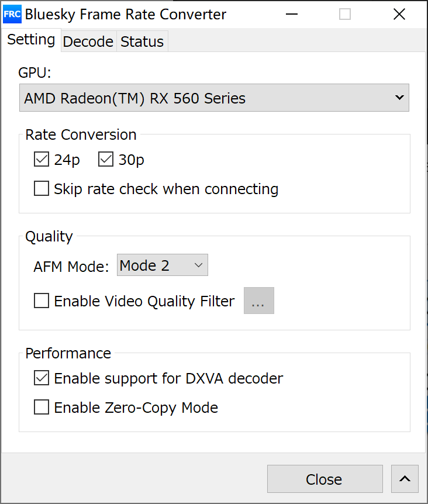The image size is (428, 504).
Task: Click the greyed-out maximize window button
Action: tap(345, 15)
